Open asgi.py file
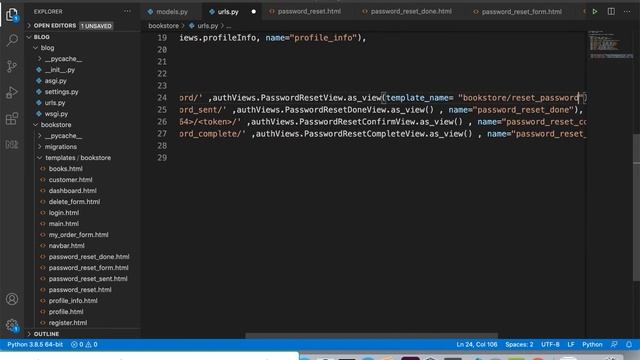The width and height of the screenshot is (640, 360). (x=56, y=81)
